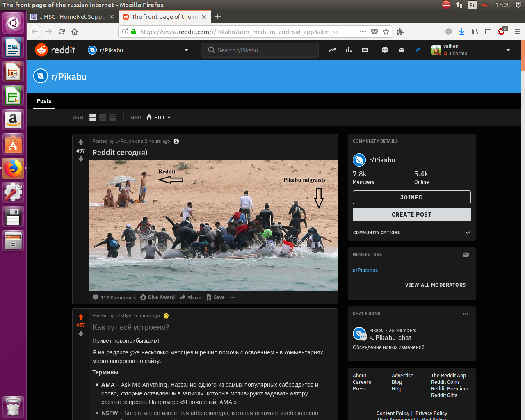The width and height of the screenshot is (525, 420).
Task: Open Amazon launcher icon
Action: (13, 119)
